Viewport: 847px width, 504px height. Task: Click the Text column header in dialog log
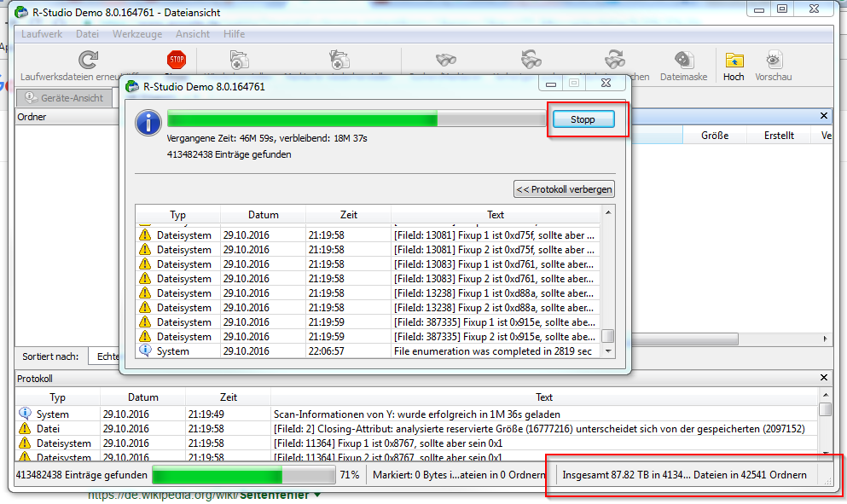point(496,214)
